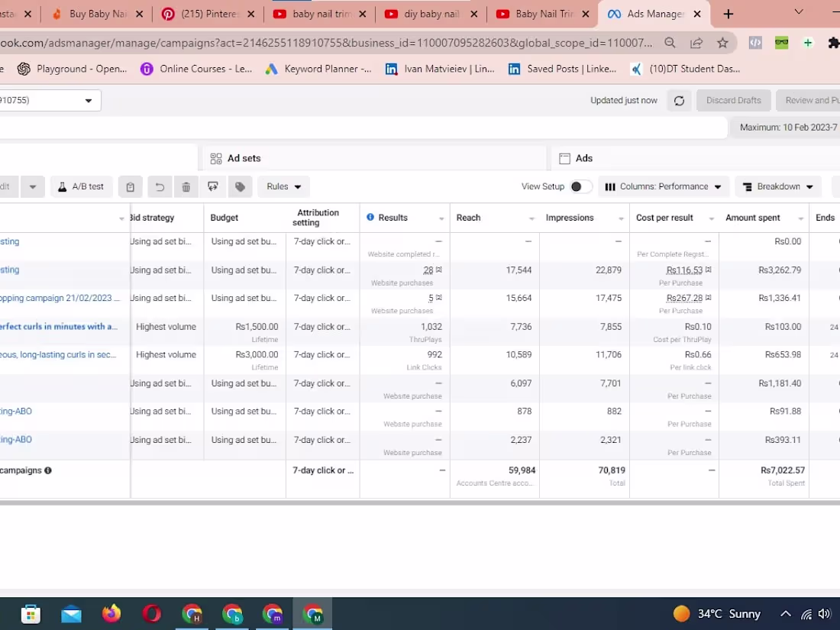This screenshot has width=840, height=630.
Task: Click the trash delete icon in toolbar
Action: (x=186, y=187)
